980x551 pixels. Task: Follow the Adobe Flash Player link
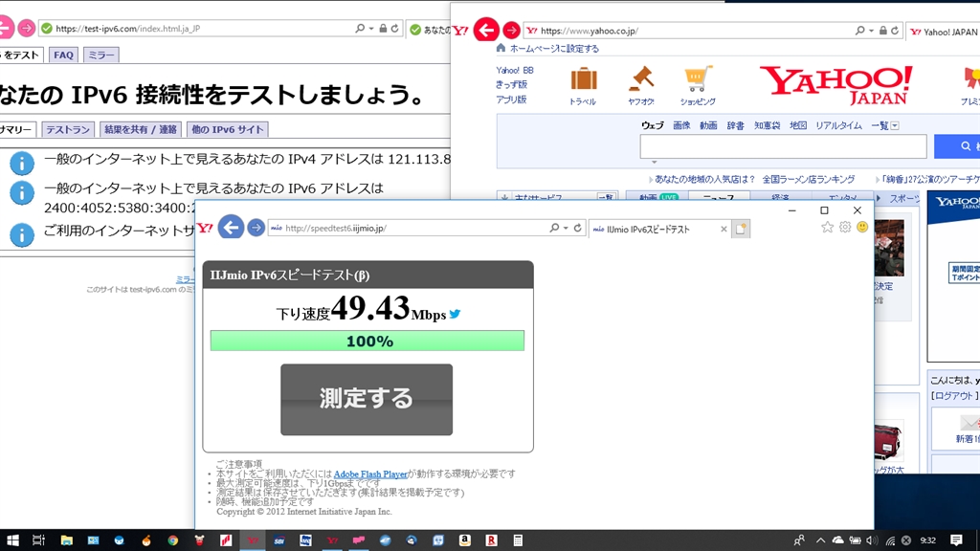(370, 474)
